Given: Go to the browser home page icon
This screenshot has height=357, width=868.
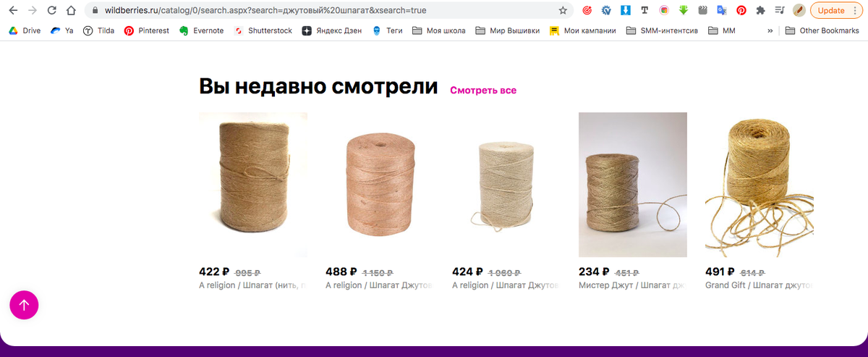Looking at the screenshot, I should pyautogui.click(x=70, y=11).
